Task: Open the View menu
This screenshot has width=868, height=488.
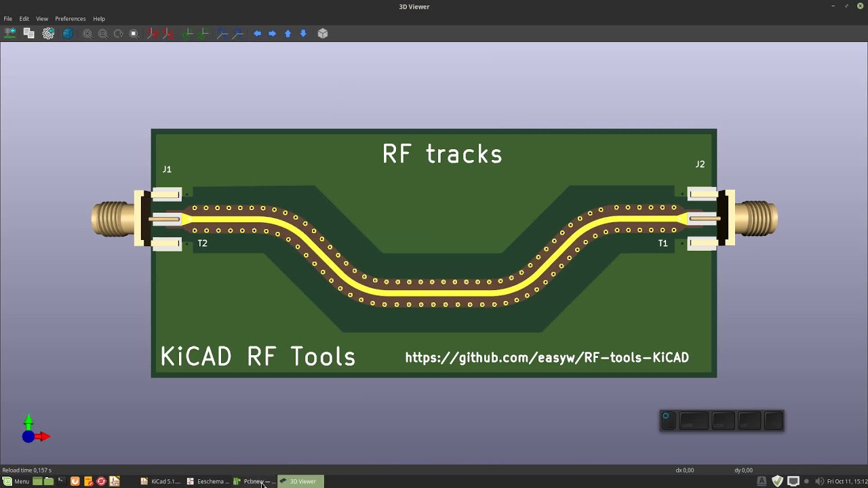Action: (42, 19)
